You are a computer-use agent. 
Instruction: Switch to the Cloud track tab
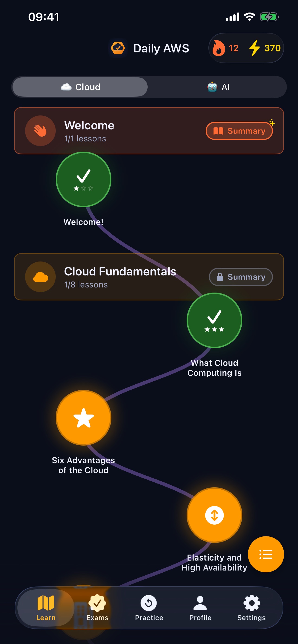point(80,87)
